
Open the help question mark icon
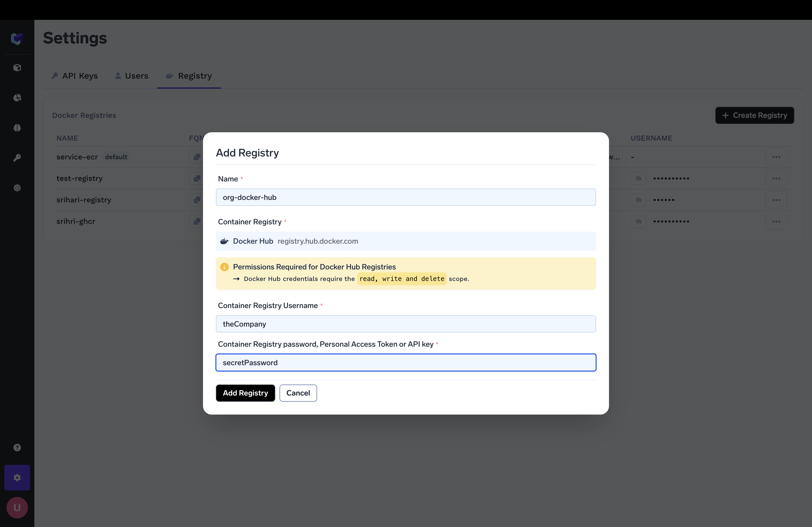(17, 448)
